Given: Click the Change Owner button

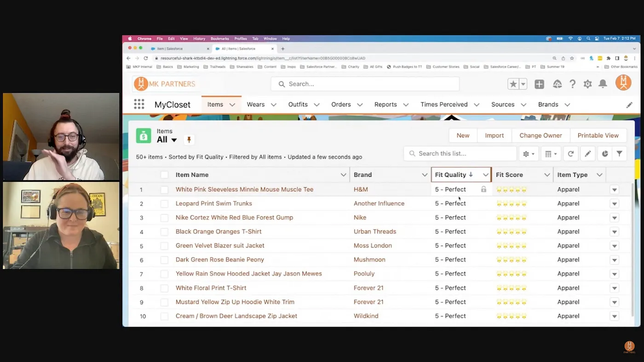Looking at the screenshot, I should point(540,136).
